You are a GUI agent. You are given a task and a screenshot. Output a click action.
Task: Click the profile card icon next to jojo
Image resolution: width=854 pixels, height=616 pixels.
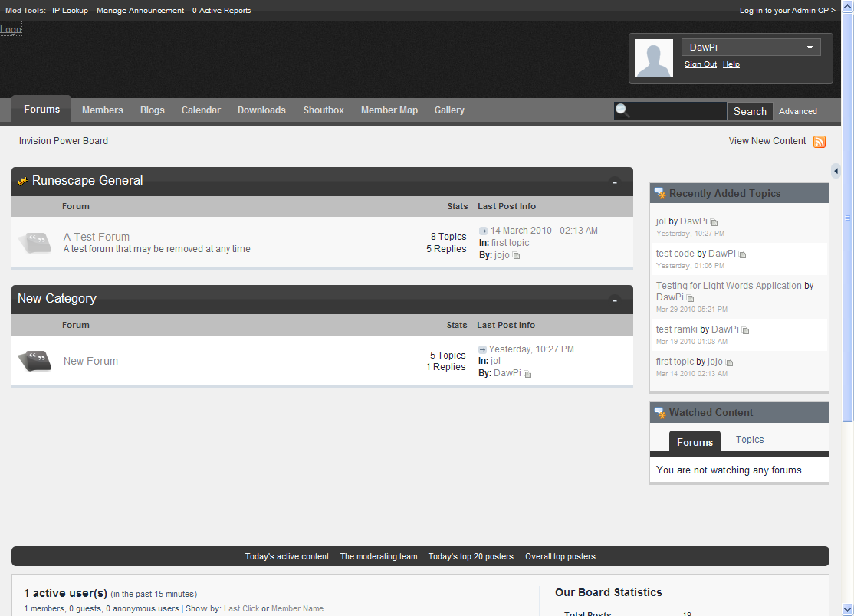516,256
